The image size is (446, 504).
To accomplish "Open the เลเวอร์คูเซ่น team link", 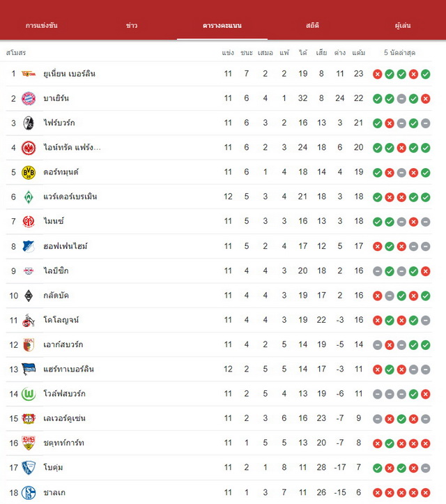I will pyautogui.click(x=64, y=418).
